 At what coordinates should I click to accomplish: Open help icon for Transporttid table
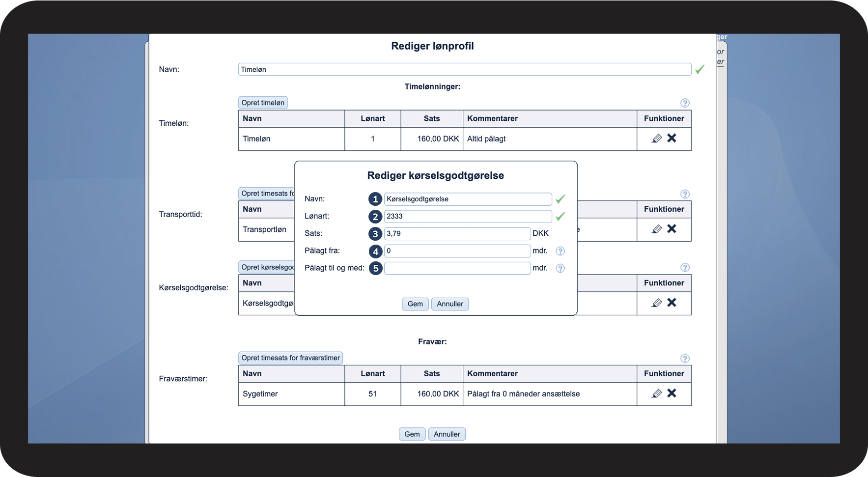click(685, 194)
